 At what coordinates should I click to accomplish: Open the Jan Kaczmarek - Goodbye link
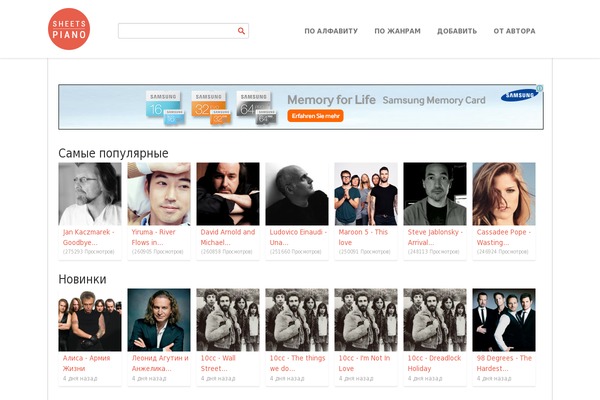point(88,237)
